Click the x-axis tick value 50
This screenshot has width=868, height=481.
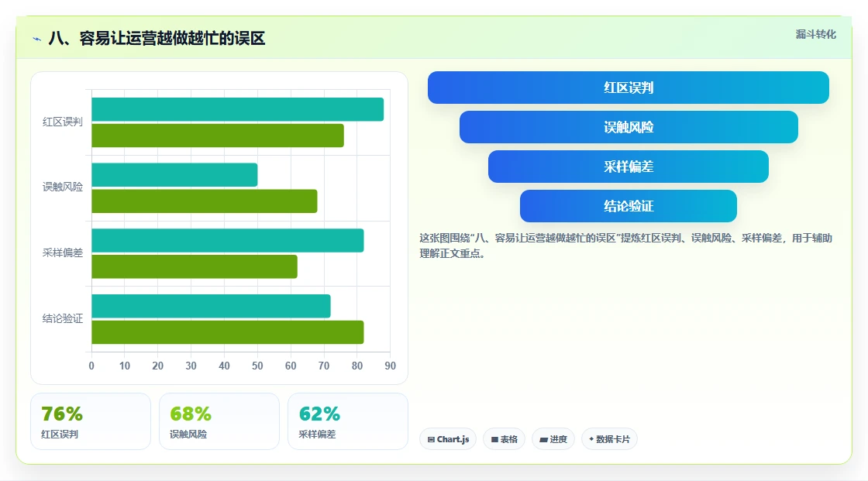click(257, 366)
